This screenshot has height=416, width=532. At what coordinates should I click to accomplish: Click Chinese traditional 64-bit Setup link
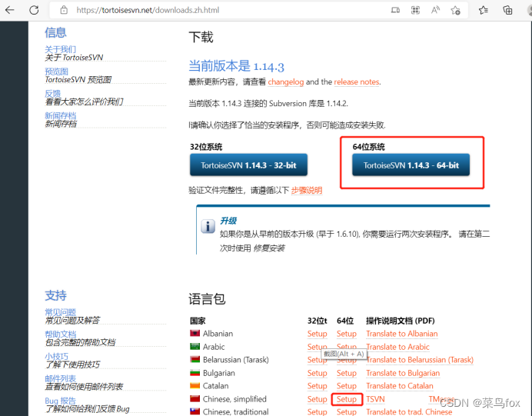point(347,411)
